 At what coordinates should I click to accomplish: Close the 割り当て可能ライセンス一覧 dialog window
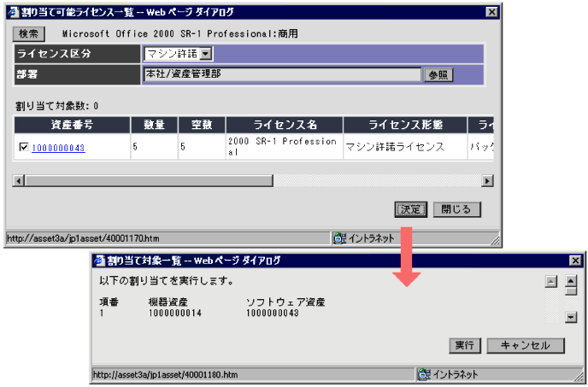pyautogui.click(x=491, y=12)
